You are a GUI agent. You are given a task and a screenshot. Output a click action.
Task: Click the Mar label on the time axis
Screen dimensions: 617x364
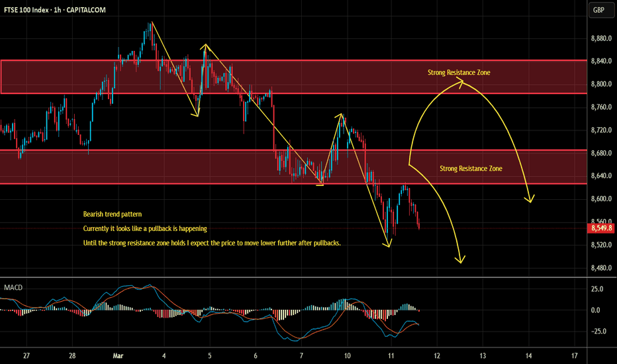tap(118, 356)
